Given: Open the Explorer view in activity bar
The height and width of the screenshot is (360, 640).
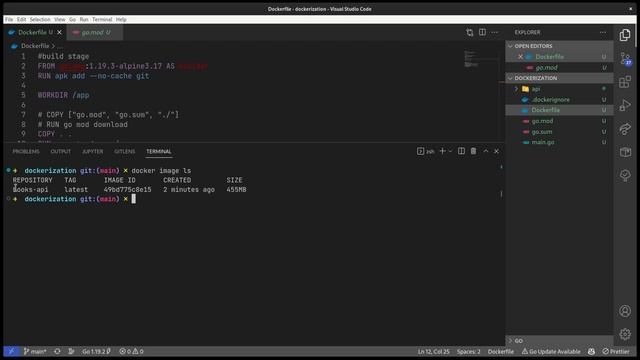Looking at the screenshot, I should [624, 35].
